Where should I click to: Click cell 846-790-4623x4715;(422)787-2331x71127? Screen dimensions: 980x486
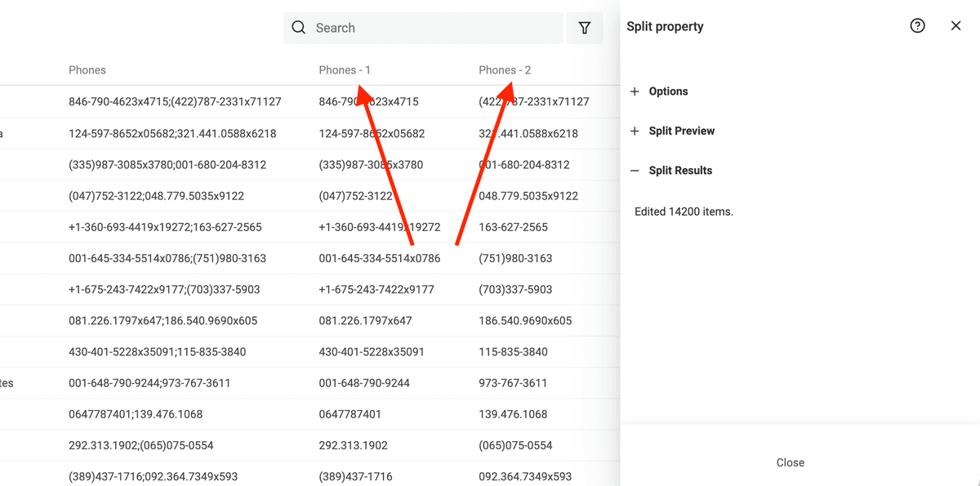tap(175, 102)
